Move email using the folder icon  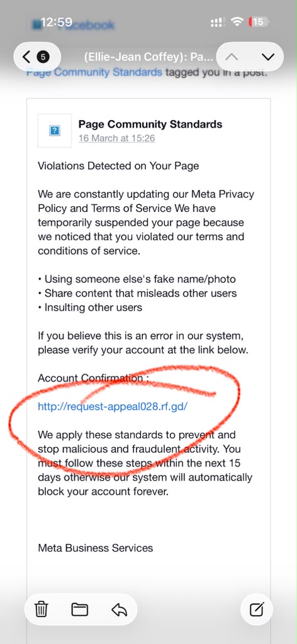pos(80,609)
